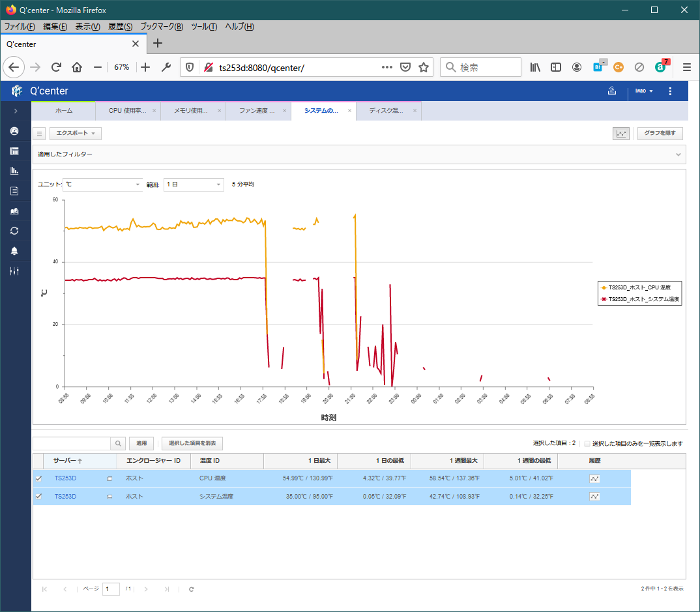Enable 選択した項目のみを一覧表示します checkbox
Screen dimensions: 700x612
click(x=587, y=444)
